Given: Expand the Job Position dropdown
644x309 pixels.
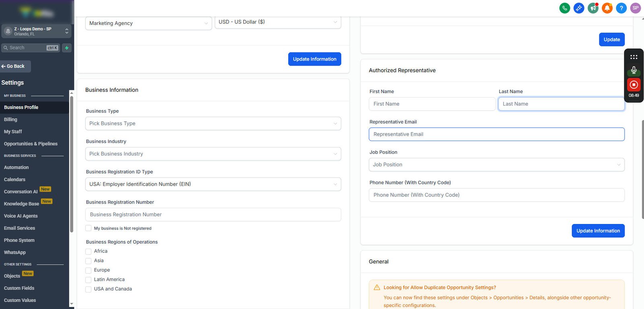Looking at the screenshot, I should 497,164.
